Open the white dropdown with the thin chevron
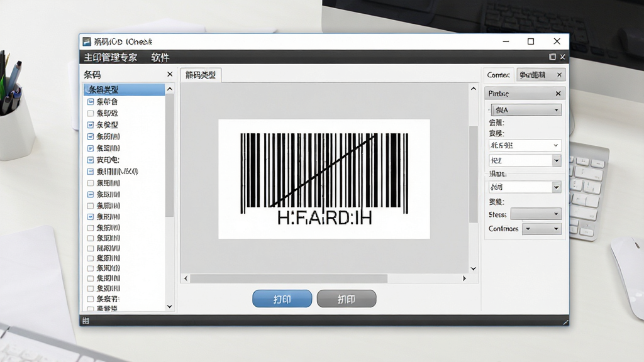The height and width of the screenshot is (362, 644). pyautogui.click(x=525, y=145)
